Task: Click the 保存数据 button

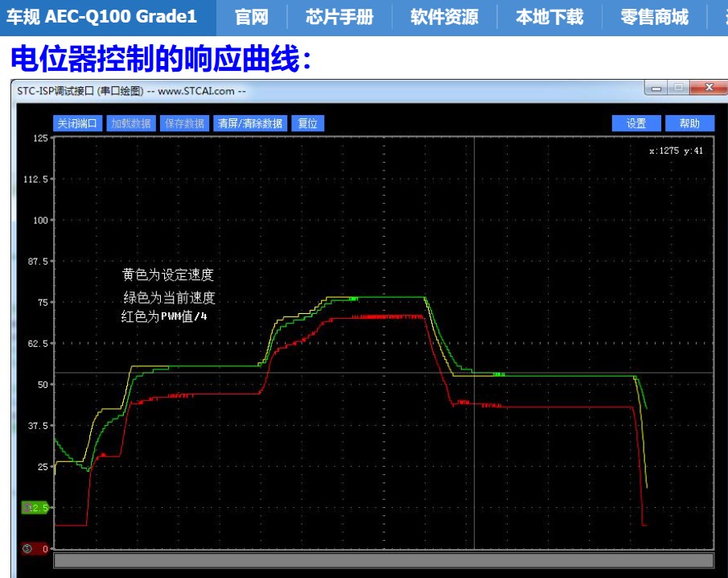Action: (184, 123)
